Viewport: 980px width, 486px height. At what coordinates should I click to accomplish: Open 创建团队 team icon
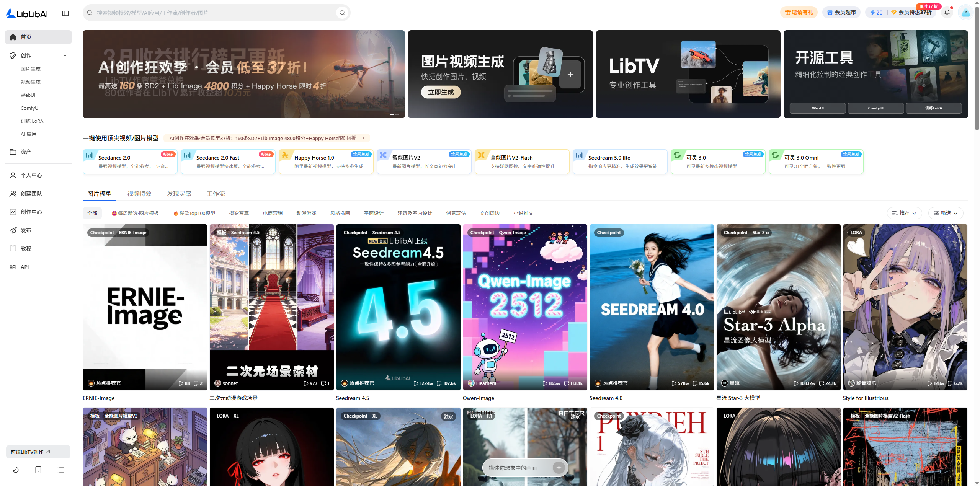pos(13,194)
